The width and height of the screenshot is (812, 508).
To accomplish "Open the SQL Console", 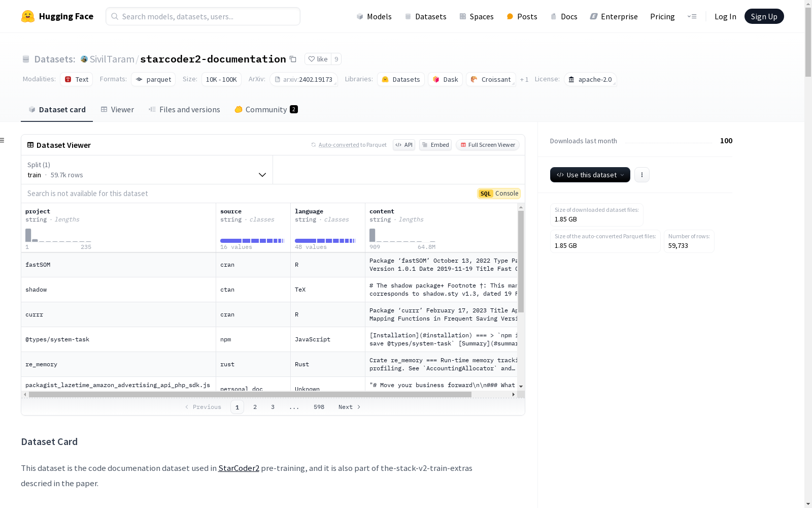I will tap(499, 194).
